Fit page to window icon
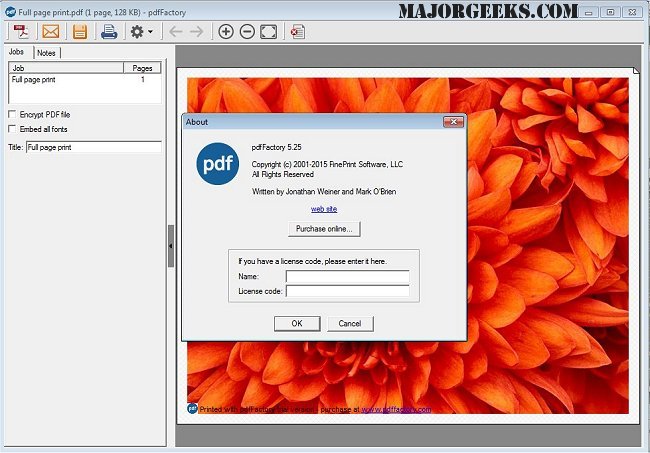The height and width of the screenshot is (453, 650). [x=268, y=31]
